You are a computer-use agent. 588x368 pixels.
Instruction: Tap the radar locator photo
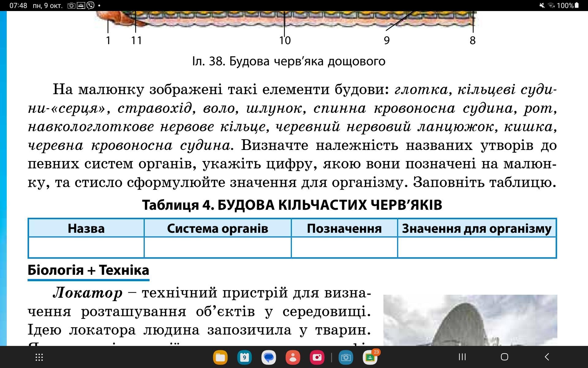470,320
